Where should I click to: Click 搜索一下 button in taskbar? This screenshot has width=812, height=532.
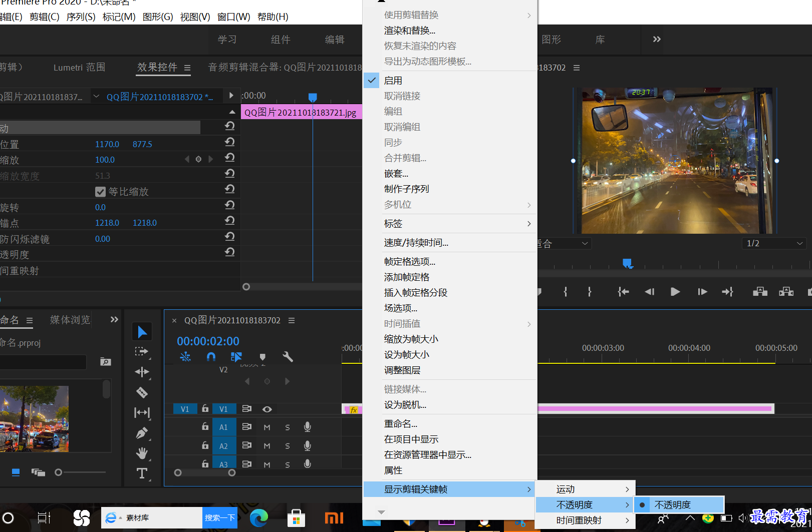tap(219, 518)
